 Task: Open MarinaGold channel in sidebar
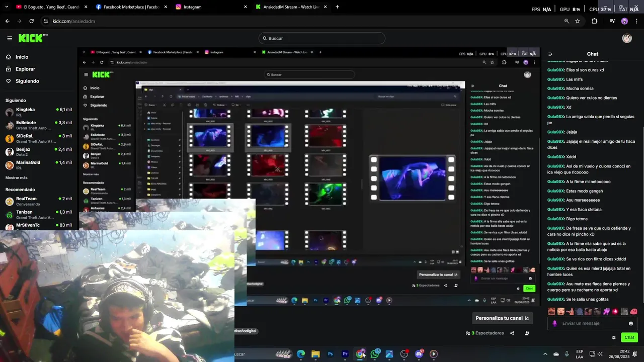(x=39, y=165)
